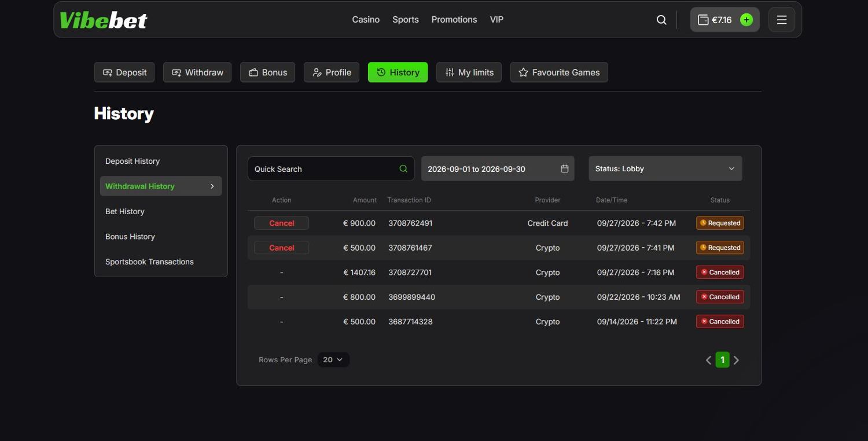Screen dimensions: 868x441
Task: Open the VIP menu
Action: (496, 20)
